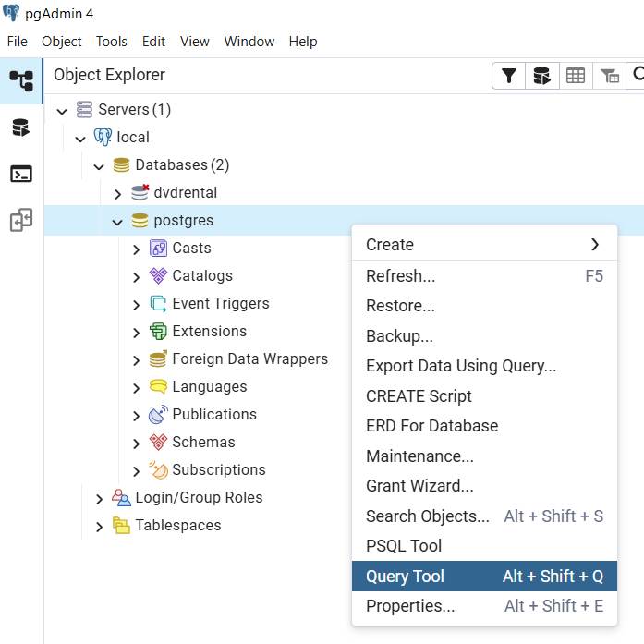This screenshot has width=644, height=644.
Task: Click the disconnected dvdrental database icon
Action: click(x=140, y=192)
